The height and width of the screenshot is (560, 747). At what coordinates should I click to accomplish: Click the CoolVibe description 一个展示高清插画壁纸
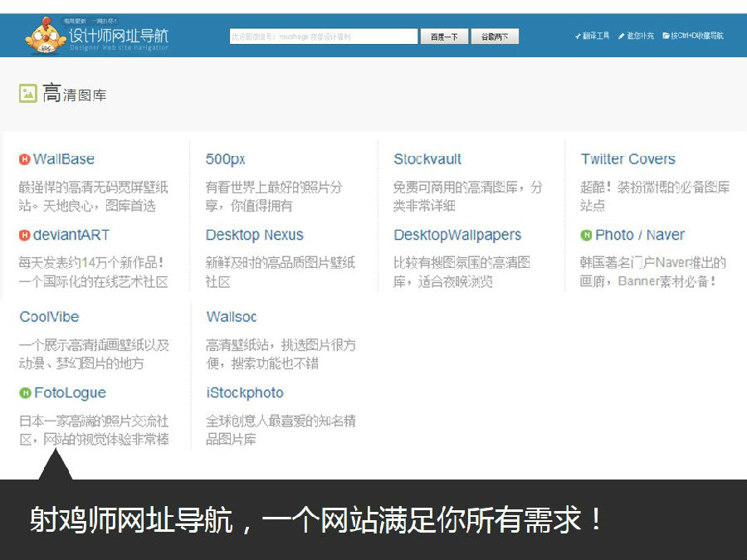pos(95,353)
